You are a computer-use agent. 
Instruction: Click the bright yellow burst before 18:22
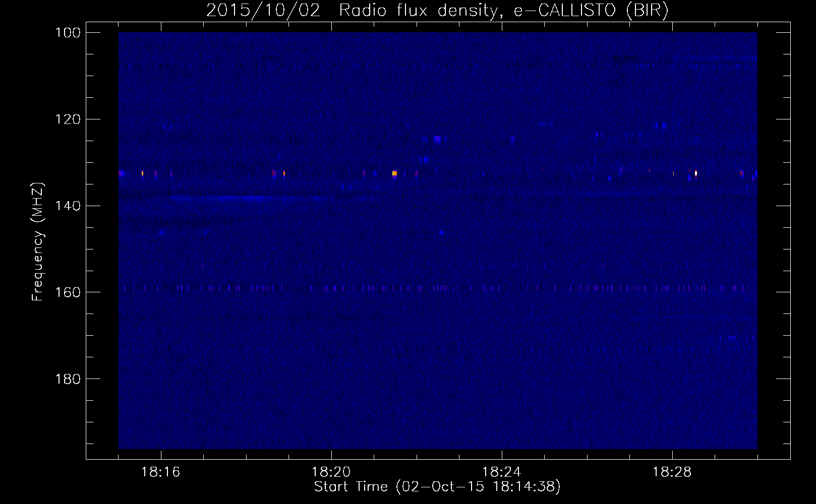(x=394, y=173)
